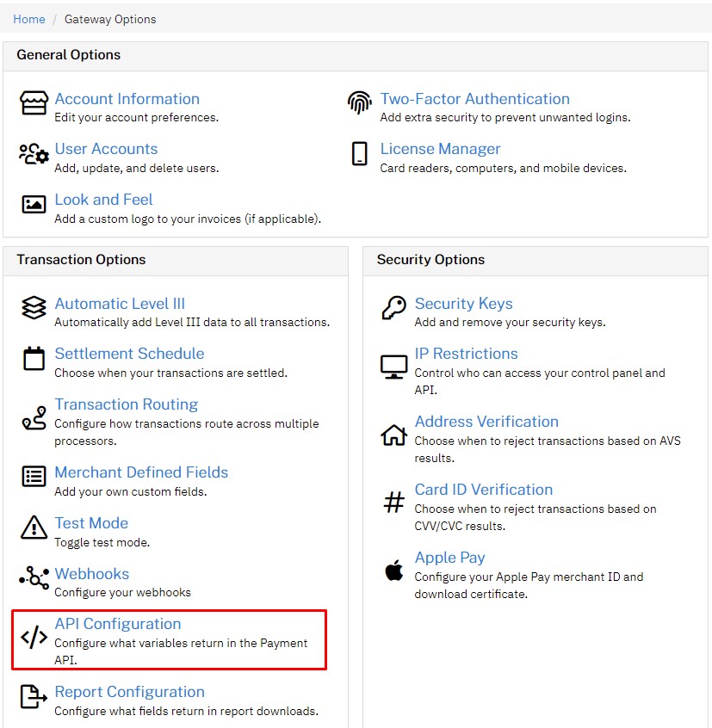Open the IP Restrictions link
The width and height of the screenshot is (712, 728).
click(466, 354)
